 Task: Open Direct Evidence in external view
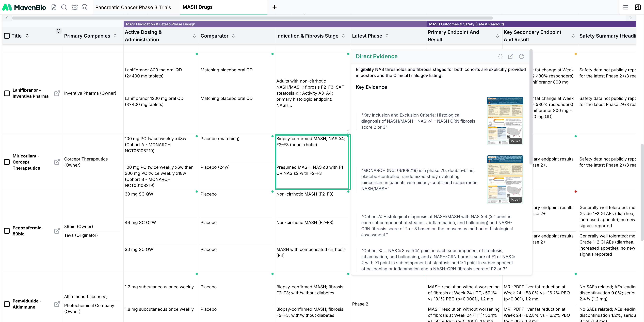[510, 56]
